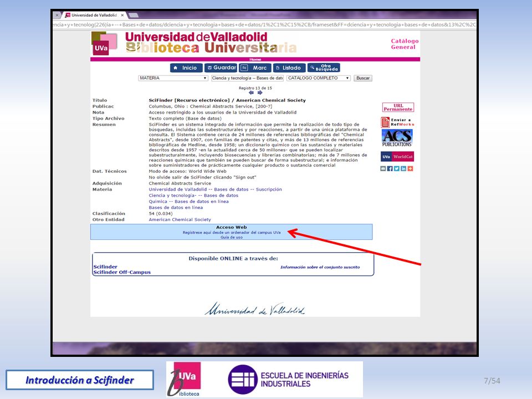Share record by email icon

click(383, 168)
